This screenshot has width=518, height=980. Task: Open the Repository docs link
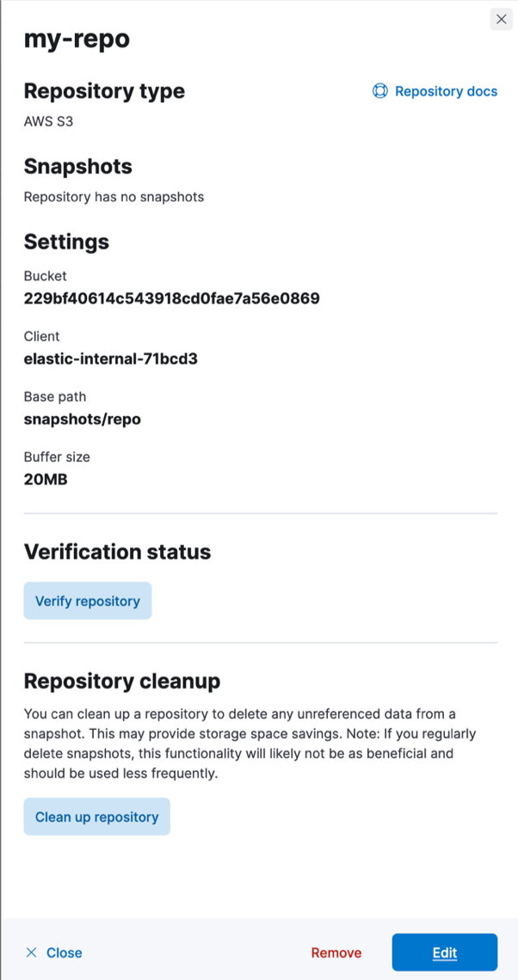447,91
